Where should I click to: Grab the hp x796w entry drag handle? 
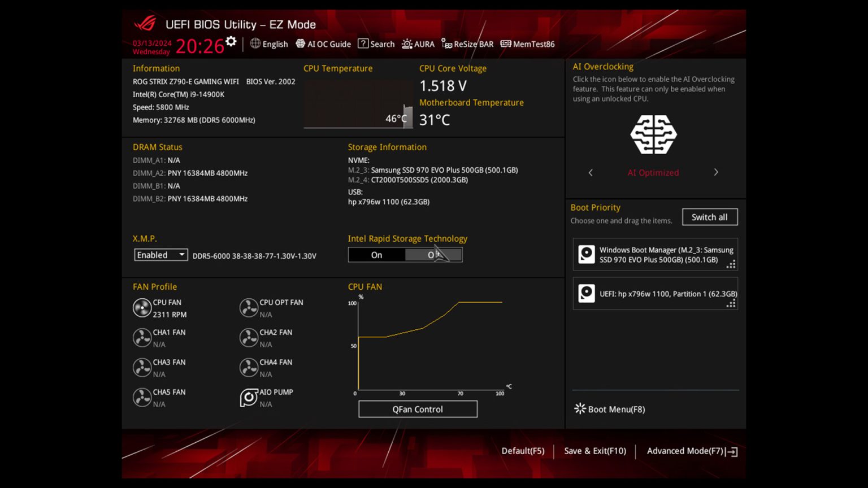coord(731,303)
